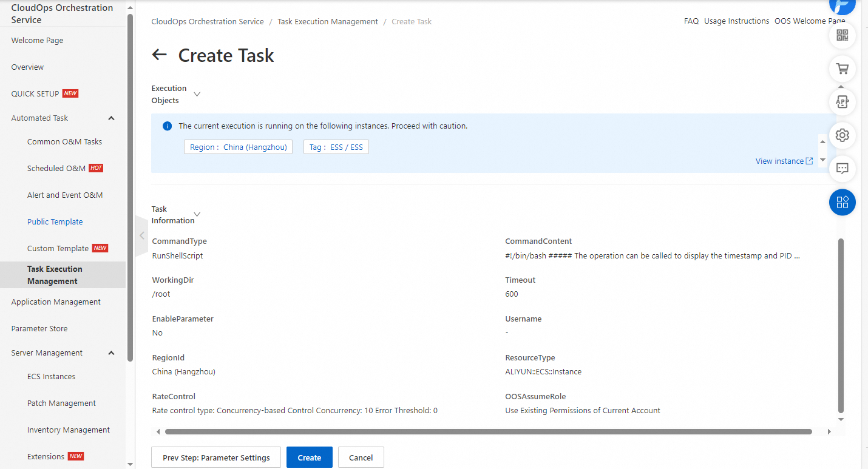
Task: Click the notice box scroll-up arrow
Action: coord(823,141)
